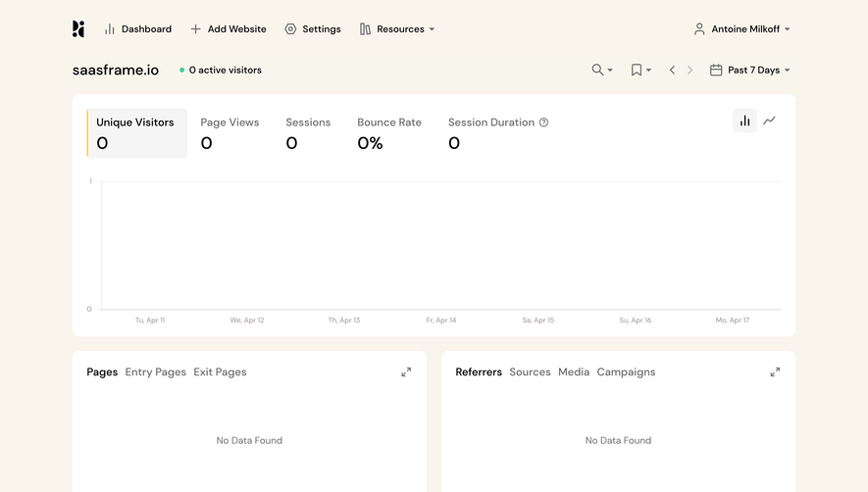Click the Settings gear icon
The width and height of the screenshot is (868, 492).
[290, 28]
